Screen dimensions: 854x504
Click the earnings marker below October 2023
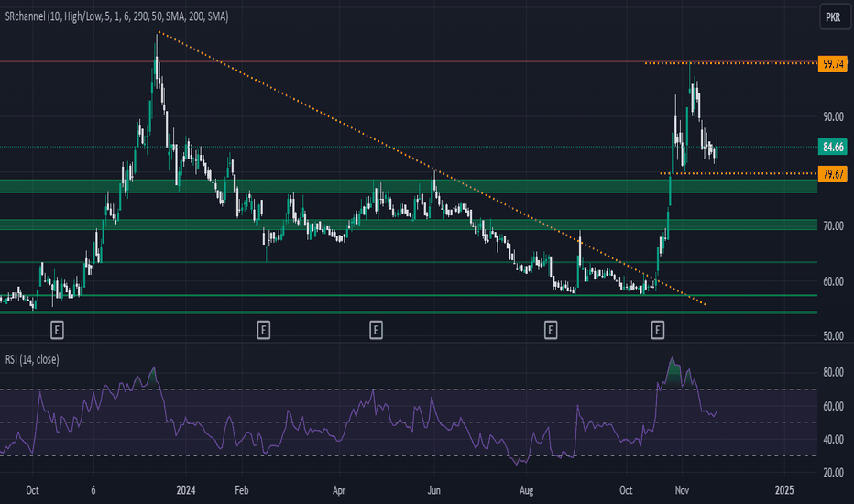point(57,330)
